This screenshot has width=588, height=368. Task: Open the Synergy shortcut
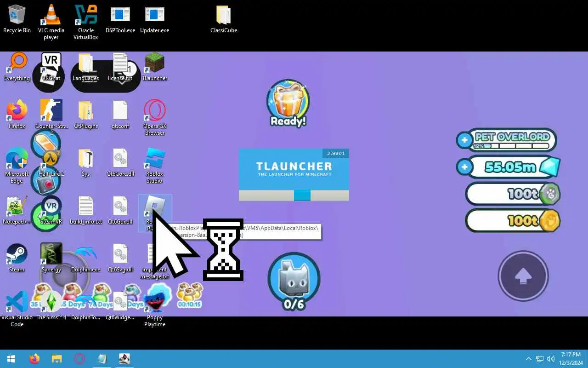(x=51, y=259)
